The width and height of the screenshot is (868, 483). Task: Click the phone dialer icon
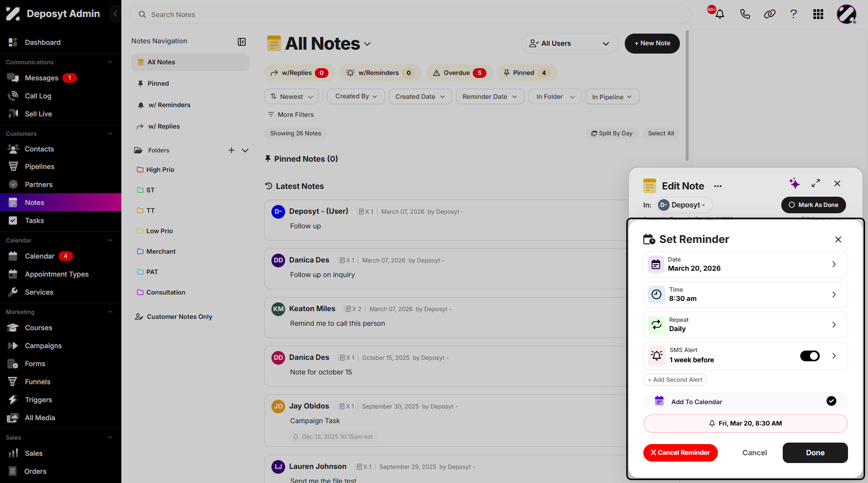745,14
